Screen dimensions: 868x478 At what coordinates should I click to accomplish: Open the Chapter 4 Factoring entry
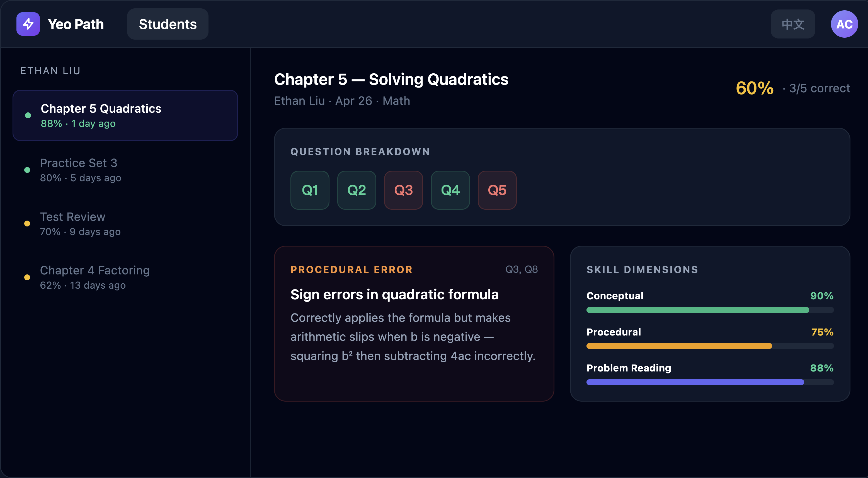pyautogui.click(x=125, y=277)
